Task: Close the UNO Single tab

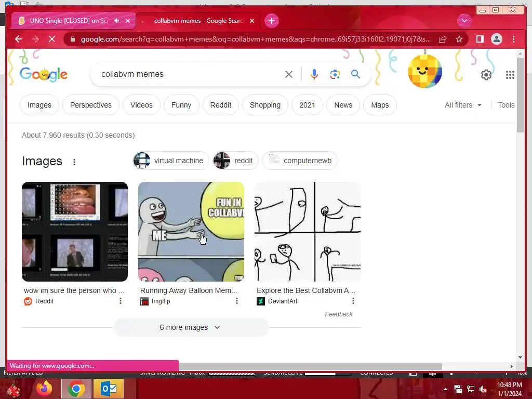Action: [128, 21]
